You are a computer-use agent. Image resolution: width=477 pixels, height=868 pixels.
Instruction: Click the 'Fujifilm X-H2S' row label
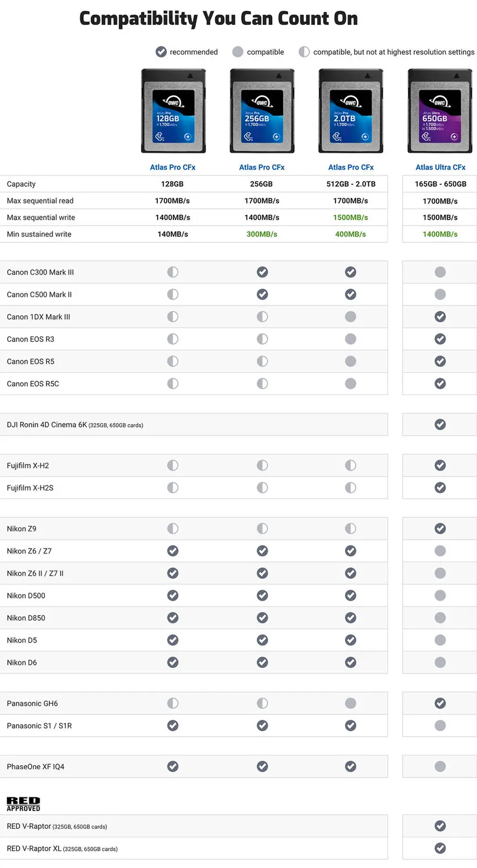(x=30, y=488)
